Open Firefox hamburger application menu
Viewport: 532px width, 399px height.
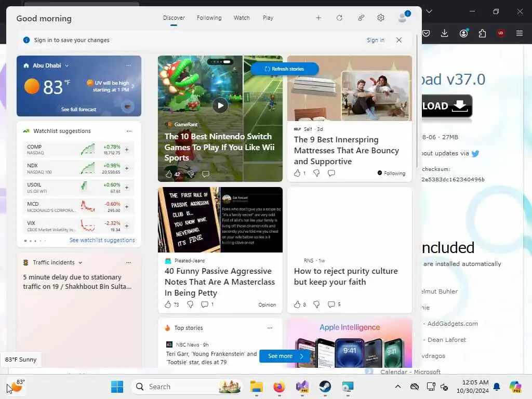tap(519, 33)
